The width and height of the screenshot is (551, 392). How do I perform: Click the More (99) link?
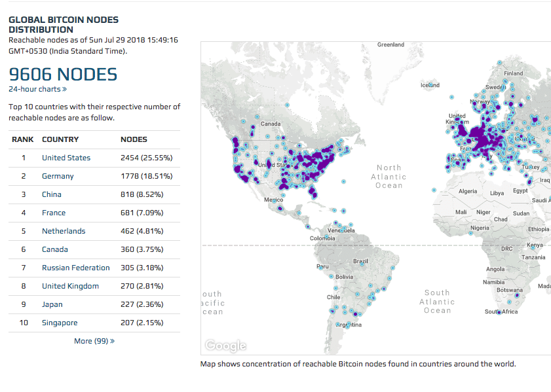coord(94,341)
